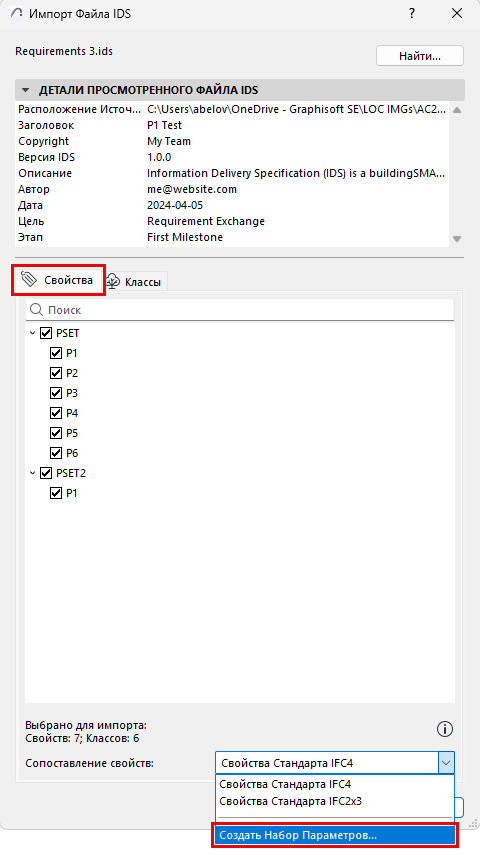Screen dimensions: 480x855
Task: Uncheck the P3 property checkbox
Action: [x=56, y=393]
